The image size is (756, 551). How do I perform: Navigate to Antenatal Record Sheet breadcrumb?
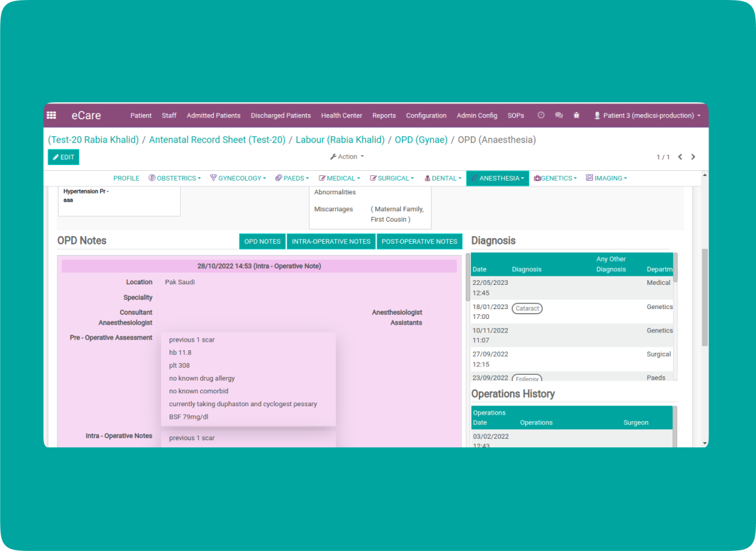coord(217,140)
